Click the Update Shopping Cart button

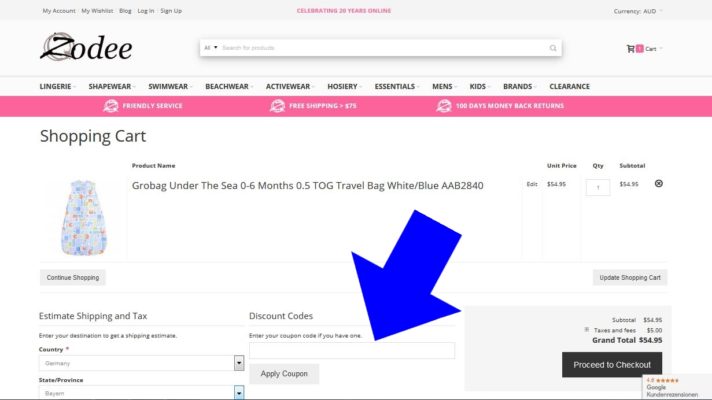point(630,277)
